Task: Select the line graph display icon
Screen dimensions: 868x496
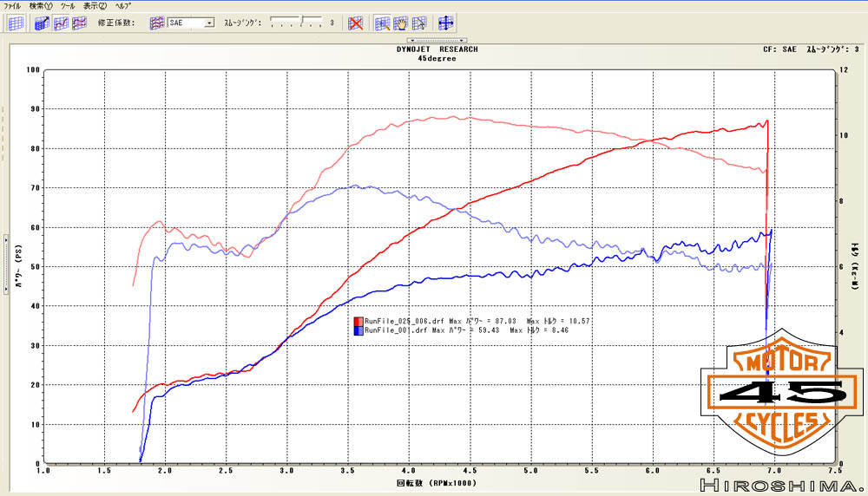Action: [x=60, y=23]
